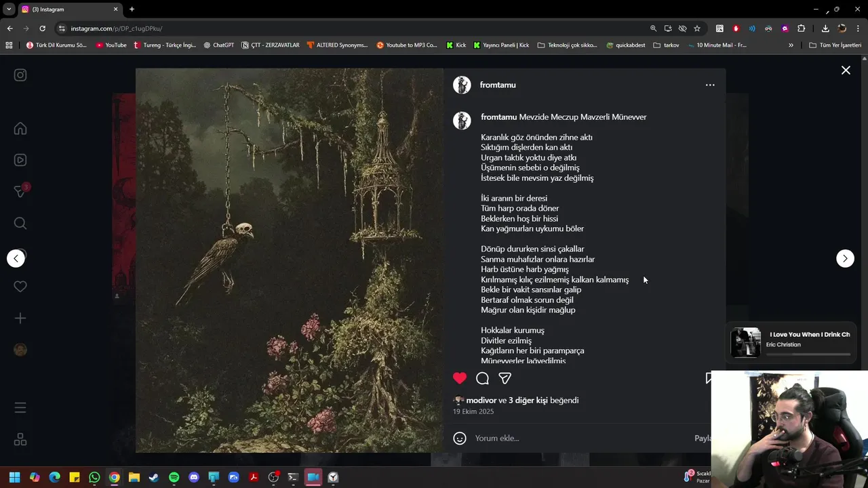Open the Instagram More hamburger menu
The height and width of the screenshot is (488, 868).
tap(20, 408)
